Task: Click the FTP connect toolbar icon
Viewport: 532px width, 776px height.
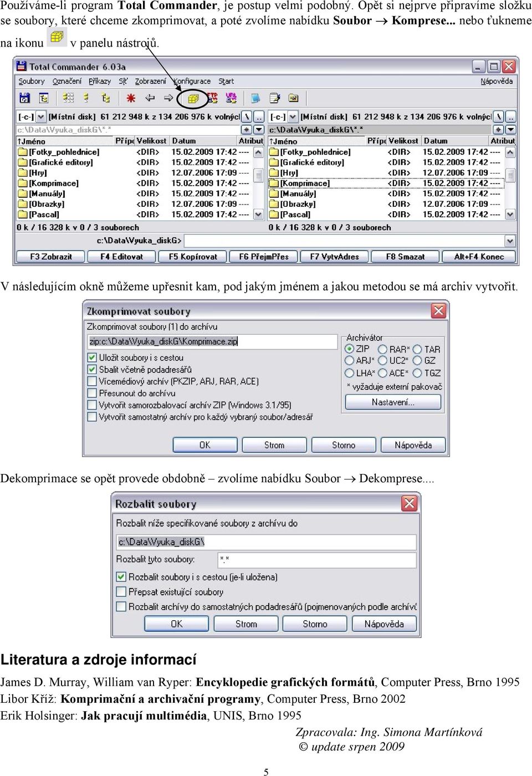Action: click(x=212, y=98)
